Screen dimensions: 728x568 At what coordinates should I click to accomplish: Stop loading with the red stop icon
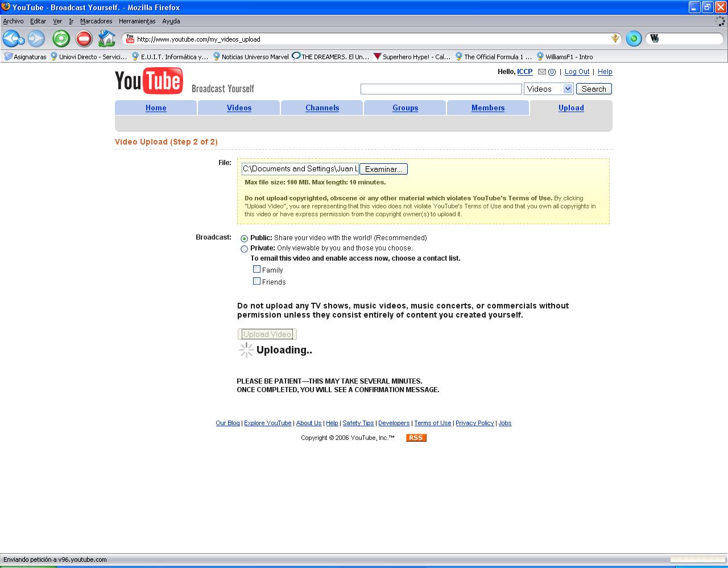(84, 39)
